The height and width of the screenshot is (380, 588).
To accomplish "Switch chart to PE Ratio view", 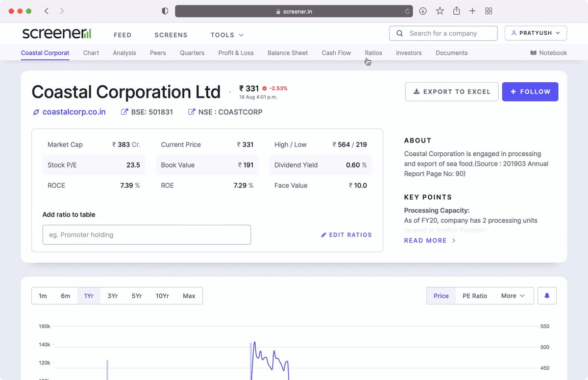I will click(x=475, y=296).
